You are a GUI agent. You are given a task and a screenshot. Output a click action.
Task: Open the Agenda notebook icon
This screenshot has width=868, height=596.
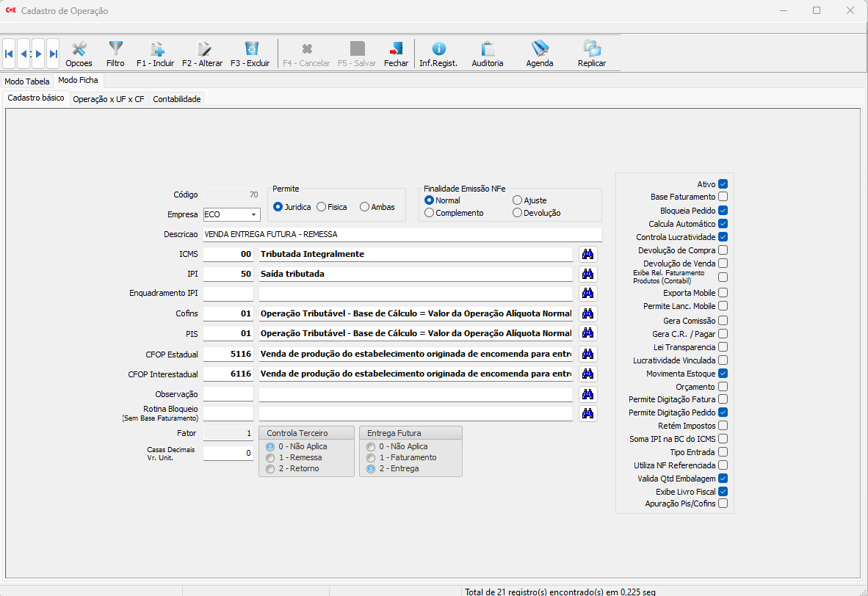coord(540,54)
